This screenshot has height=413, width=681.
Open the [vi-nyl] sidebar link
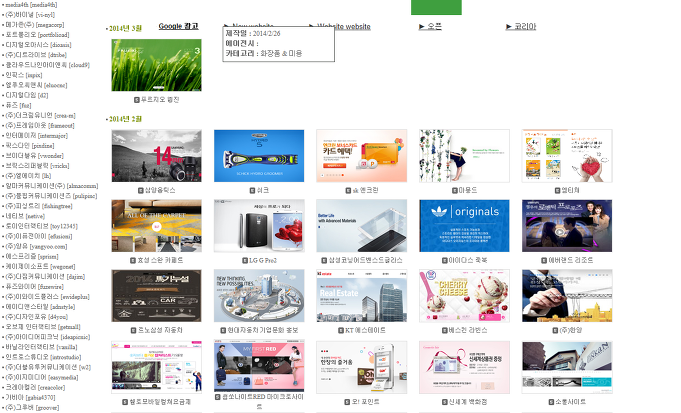pyautogui.click(x=30, y=15)
